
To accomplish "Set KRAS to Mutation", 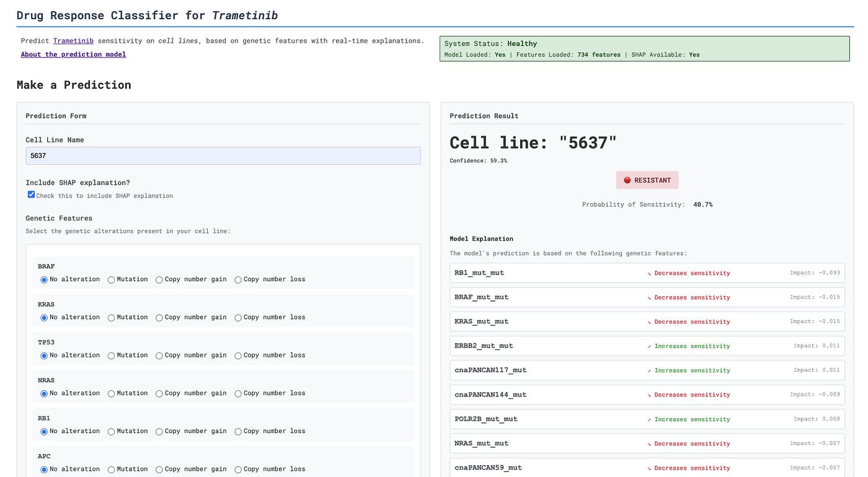I will pyautogui.click(x=112, y=318).
